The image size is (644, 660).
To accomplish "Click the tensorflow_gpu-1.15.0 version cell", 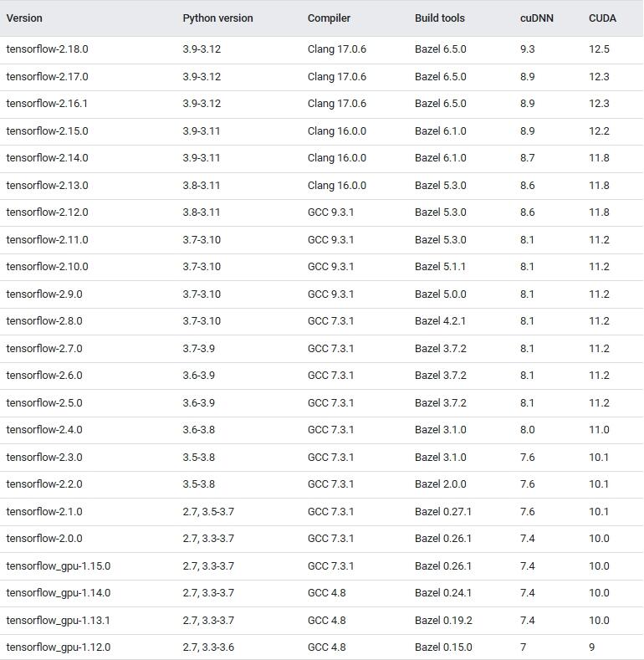I will click(58, 566).
